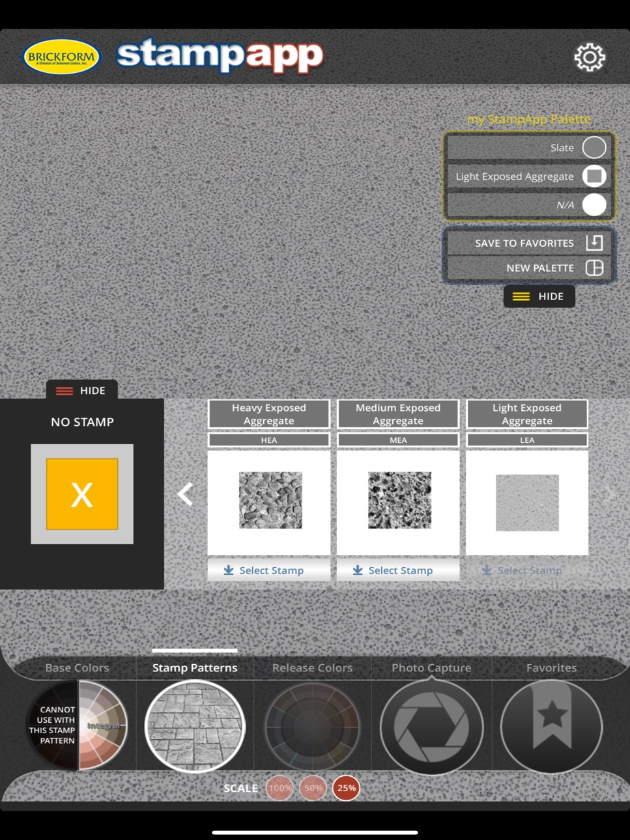Switch to Stamp Patterns tab
This screenshot has width=630, height=840.
(x=195, y=667)
